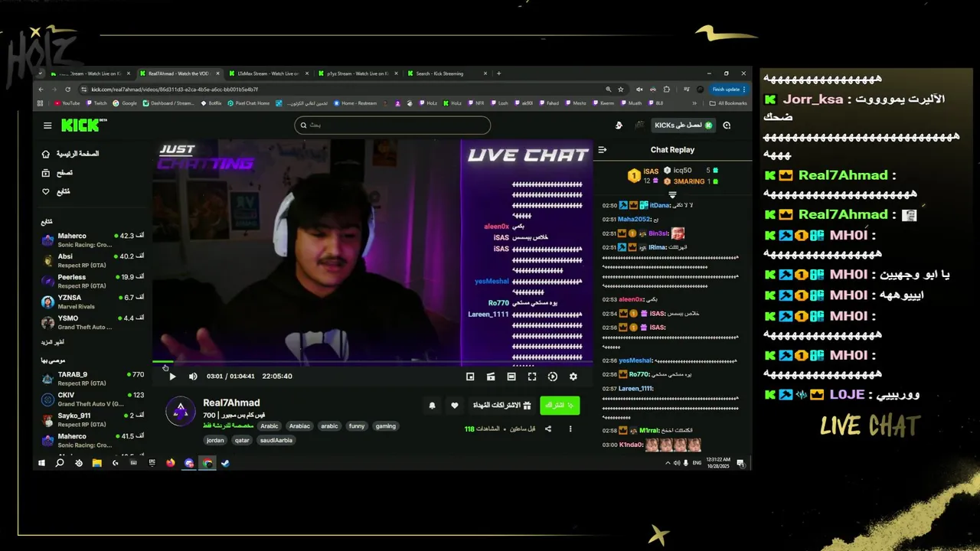The image size is (980, 551).
Task: Play the VOD with the play button
Action: [x=172, y=377]
